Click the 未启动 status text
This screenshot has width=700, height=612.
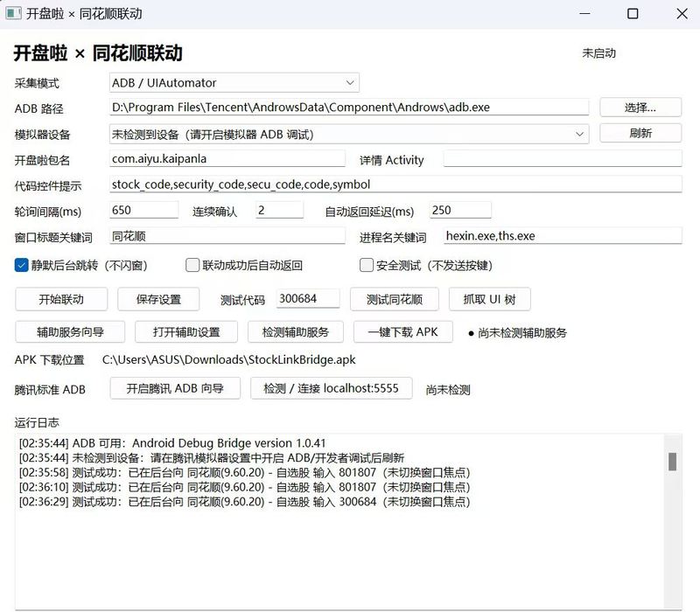coord(598,53)
